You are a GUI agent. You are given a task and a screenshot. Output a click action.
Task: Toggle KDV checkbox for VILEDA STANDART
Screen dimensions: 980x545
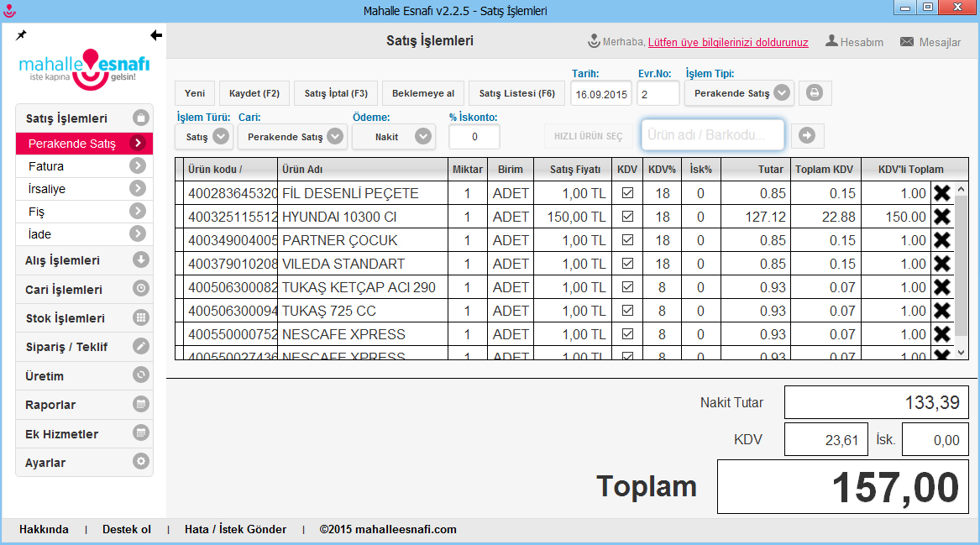coord(627,264)
